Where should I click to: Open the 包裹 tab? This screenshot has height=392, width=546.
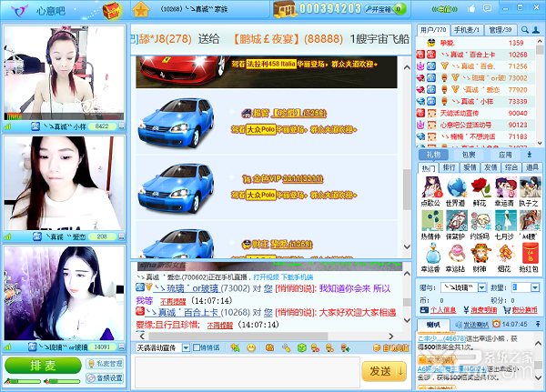click(x=469, y=155)
